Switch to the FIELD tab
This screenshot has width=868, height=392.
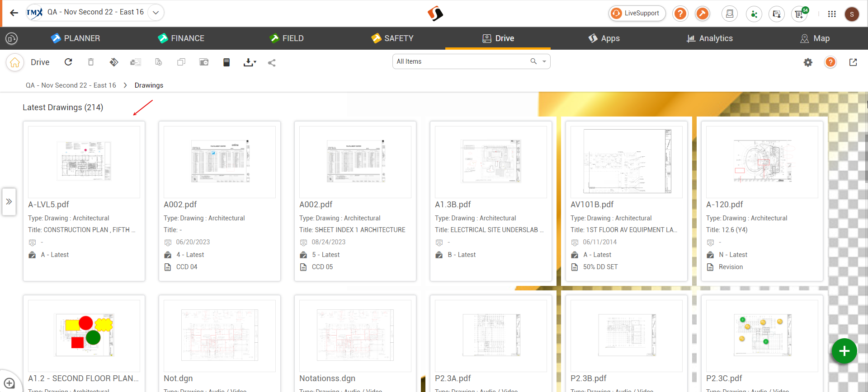[x=287, y=38]
